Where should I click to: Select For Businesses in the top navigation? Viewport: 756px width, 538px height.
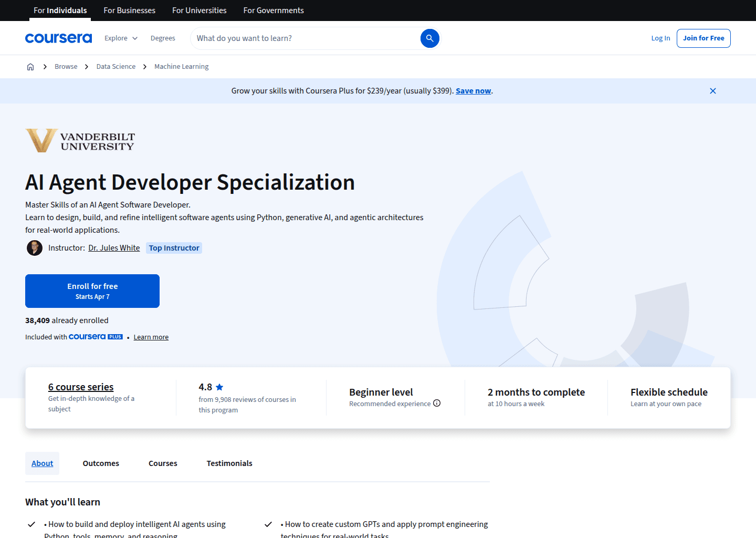click(x=129, y=10)
